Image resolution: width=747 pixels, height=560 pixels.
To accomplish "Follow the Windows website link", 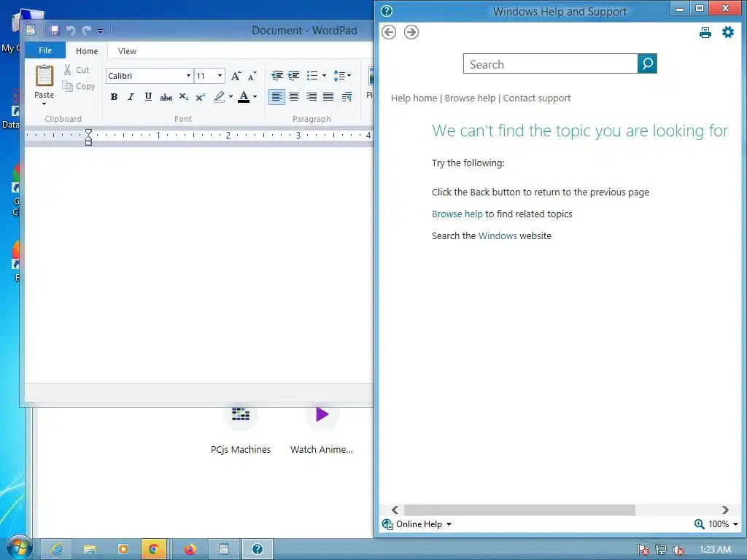I will pos(498,236).
